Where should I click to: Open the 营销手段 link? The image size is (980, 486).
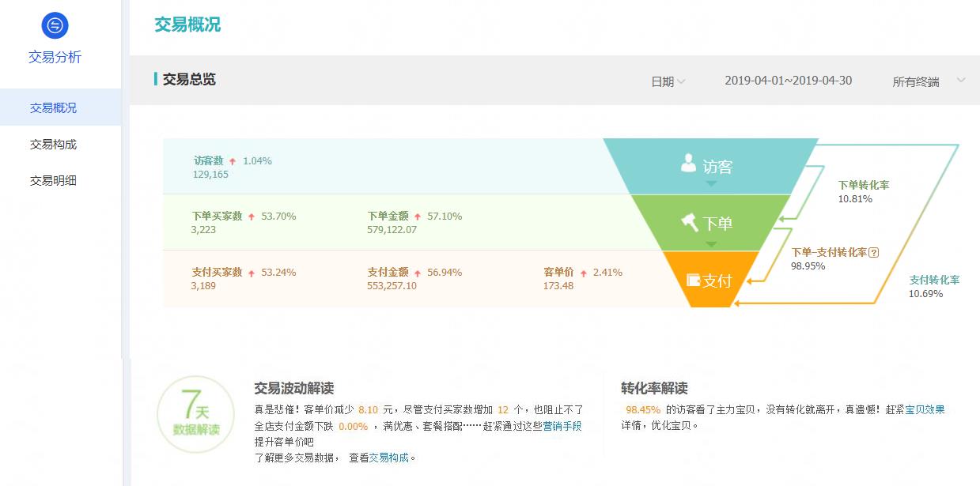562,426
